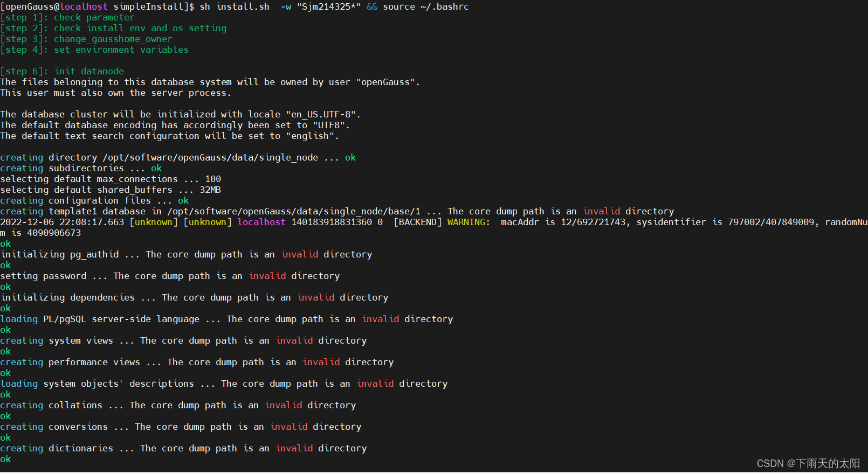Click the timestamp '2022-12-06 22:08:17.663'
868x474 pixels.
point(62,222)
